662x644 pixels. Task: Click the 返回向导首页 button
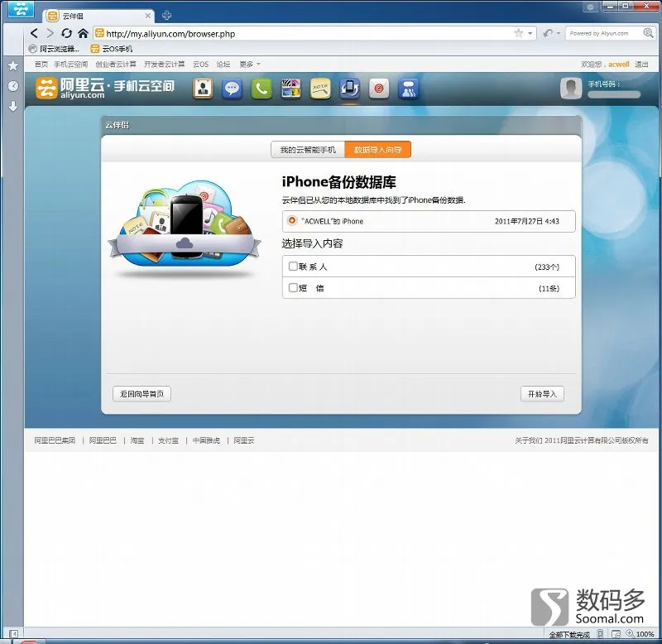coord(142,393)
